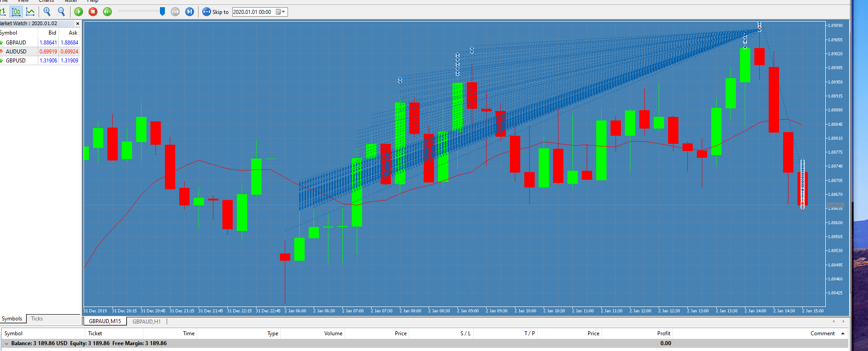Viewport: 868px width, 351px height.
Task: Click the Time column header
Action: (x=170, y=333)
